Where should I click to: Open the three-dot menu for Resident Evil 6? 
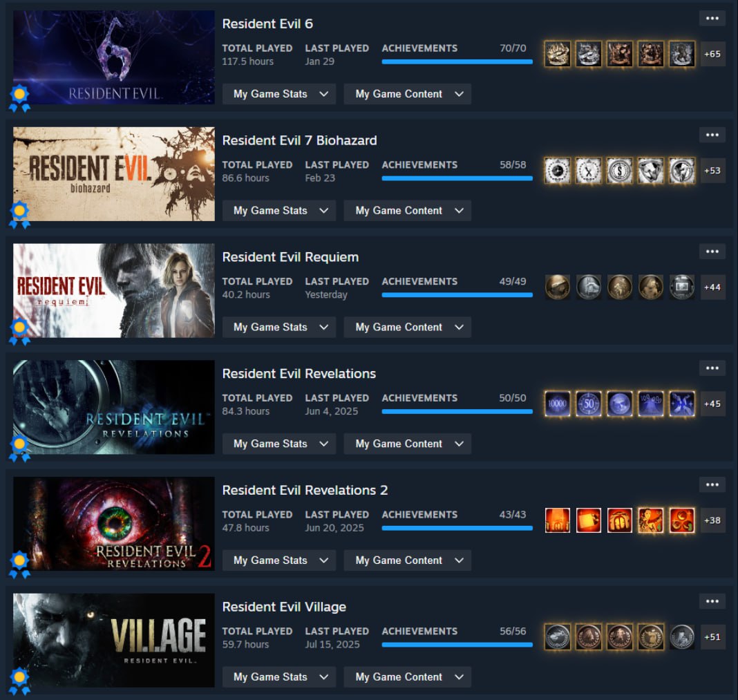tap(712, 19)
